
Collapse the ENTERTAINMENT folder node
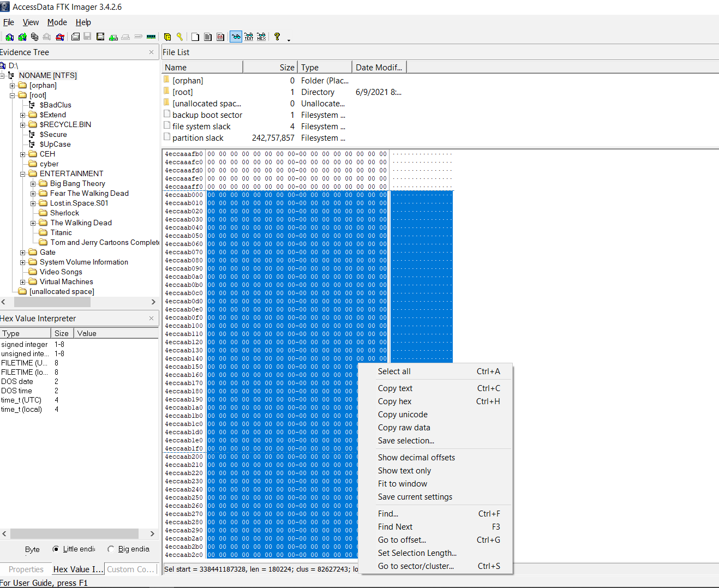(21, 173)
